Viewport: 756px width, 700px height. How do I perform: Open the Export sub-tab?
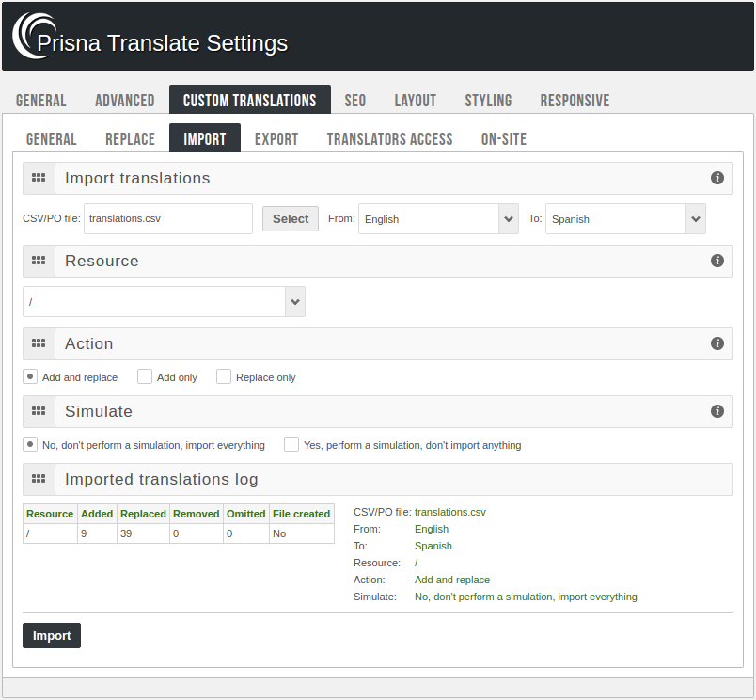pos(276,137)
